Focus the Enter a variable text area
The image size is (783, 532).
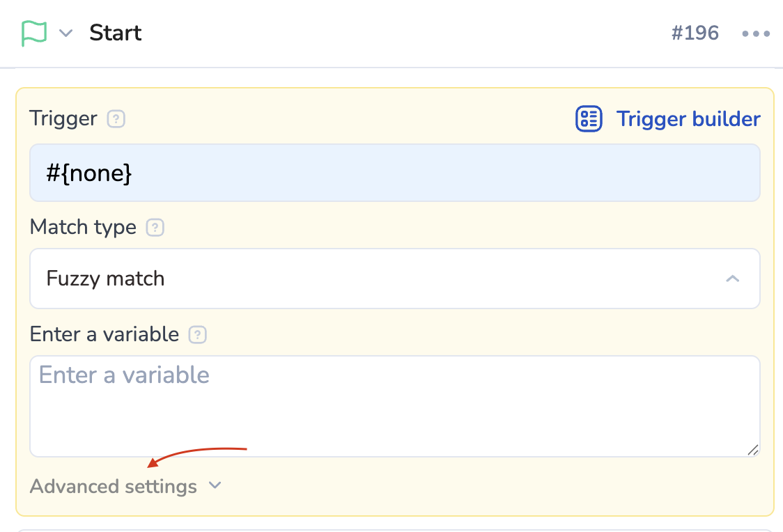click(394, 407)
